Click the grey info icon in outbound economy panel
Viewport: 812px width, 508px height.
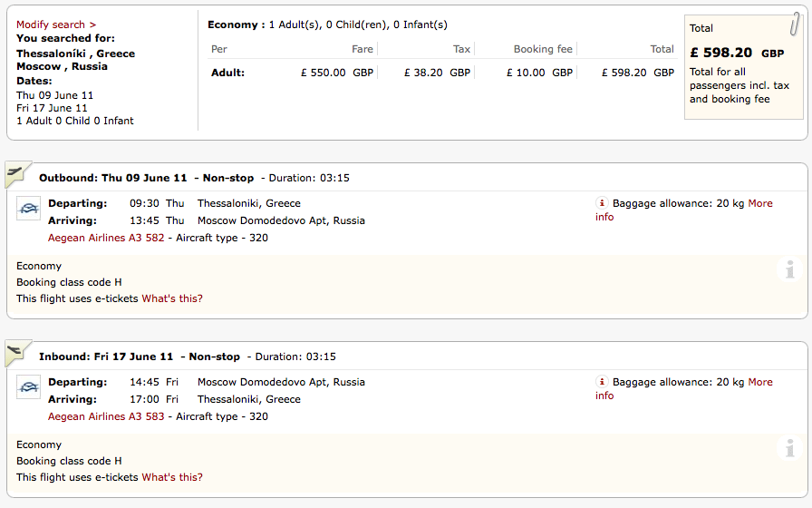click(x=790, y=269)
